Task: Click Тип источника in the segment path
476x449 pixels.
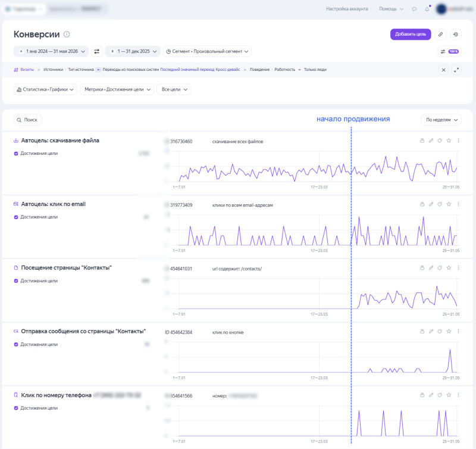Action: point(81,70)
